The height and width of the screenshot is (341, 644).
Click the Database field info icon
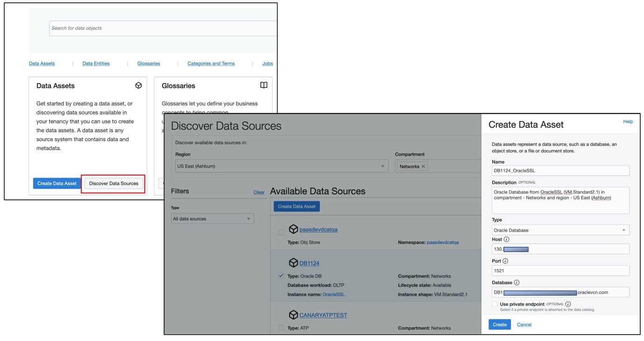(x=516, y=283)
